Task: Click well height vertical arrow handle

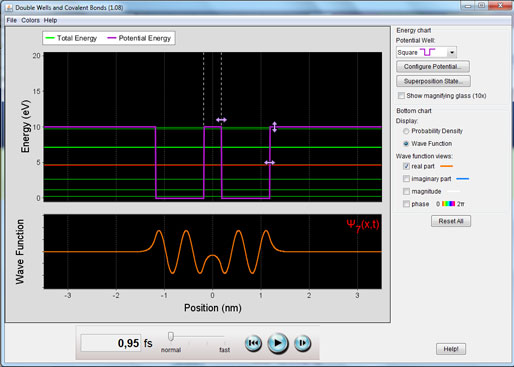Action: click(x=274, y=127)
